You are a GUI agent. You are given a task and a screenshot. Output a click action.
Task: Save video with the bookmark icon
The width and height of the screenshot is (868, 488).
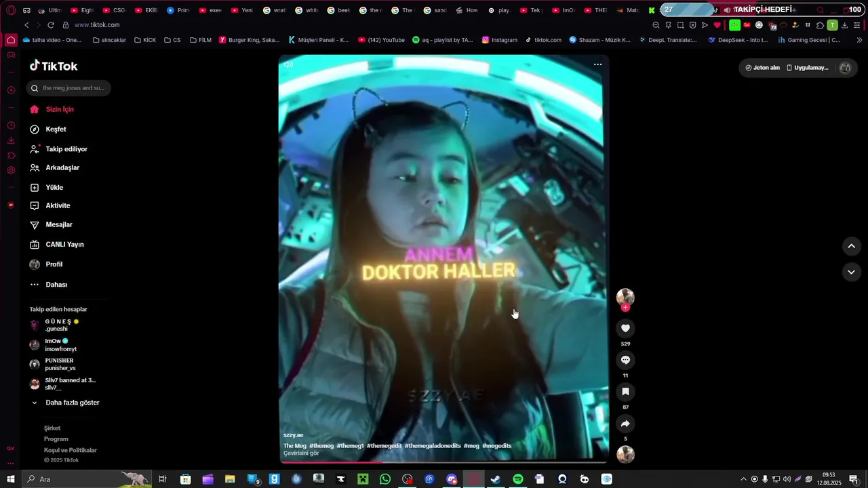(x=625, y=392)
